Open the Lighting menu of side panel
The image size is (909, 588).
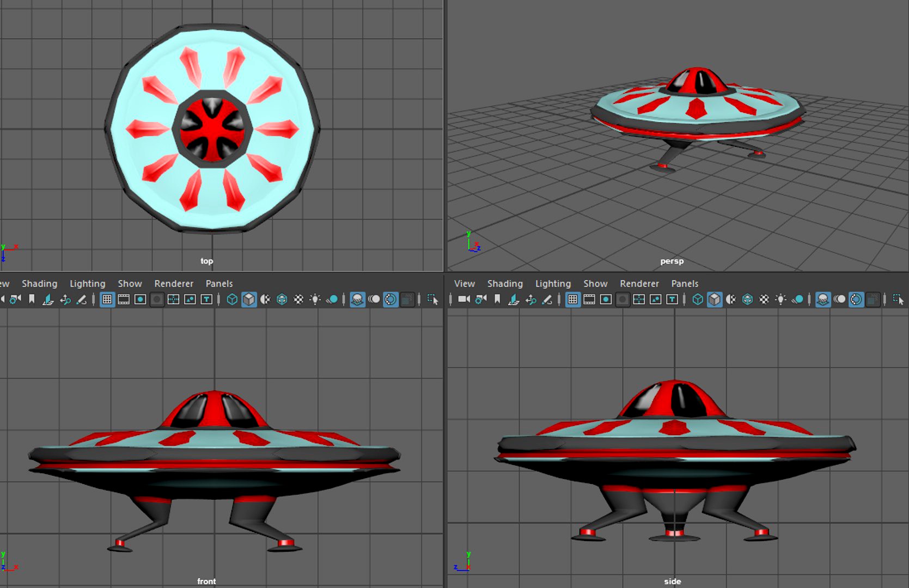[553, 284]
